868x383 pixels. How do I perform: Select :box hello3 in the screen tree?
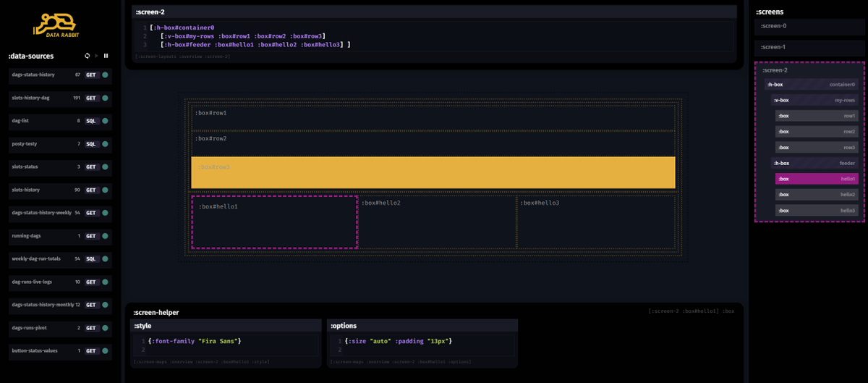click(x=817, y=211)
